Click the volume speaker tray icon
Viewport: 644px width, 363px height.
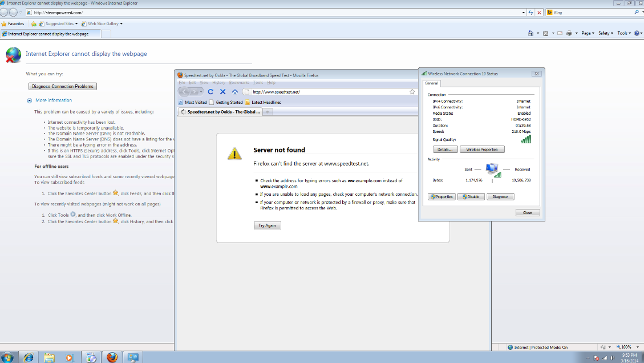tap(613, 358)
